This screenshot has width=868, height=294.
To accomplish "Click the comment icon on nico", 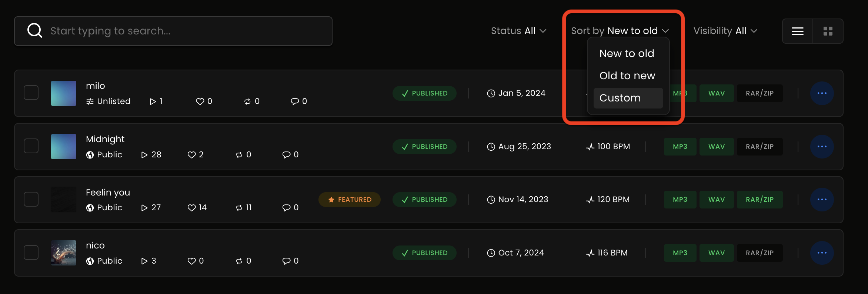I will (x=286, y=261).
